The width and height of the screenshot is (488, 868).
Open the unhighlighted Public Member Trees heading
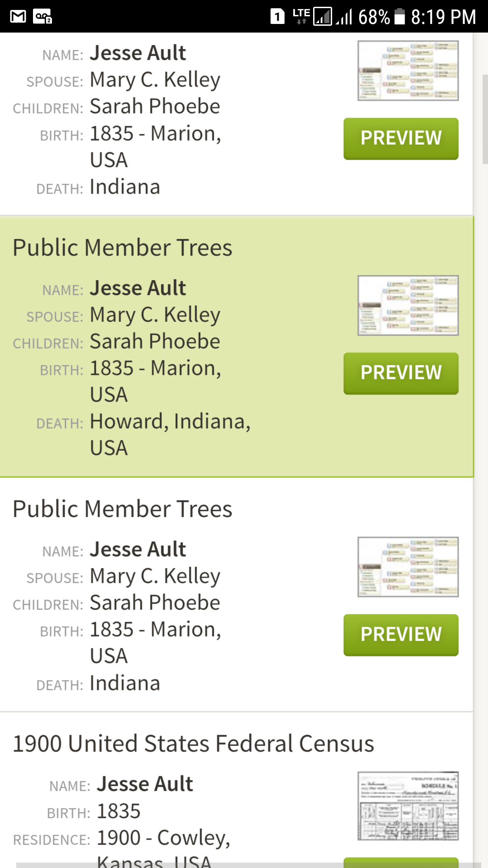(122, 509)
